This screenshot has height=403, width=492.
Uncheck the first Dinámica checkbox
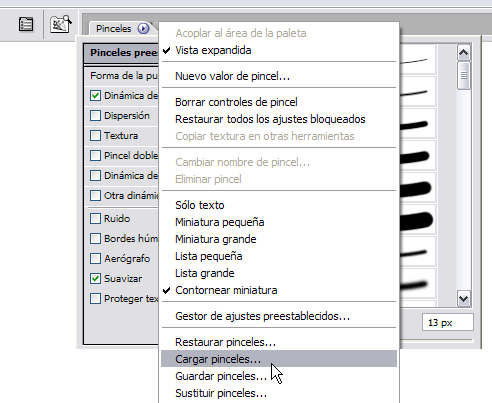95,96
